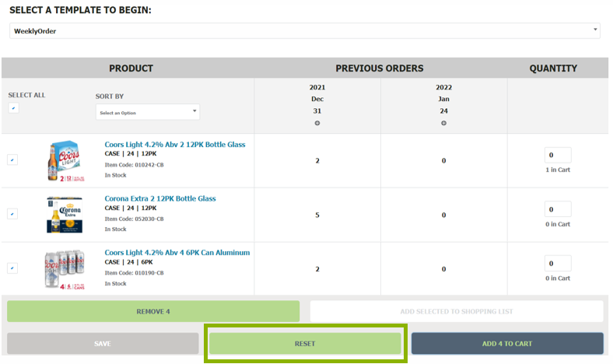
Task: Open Coors Light 4.2% Abv 2 12PK Bottle Glass link
Action: tap(175, 144)
